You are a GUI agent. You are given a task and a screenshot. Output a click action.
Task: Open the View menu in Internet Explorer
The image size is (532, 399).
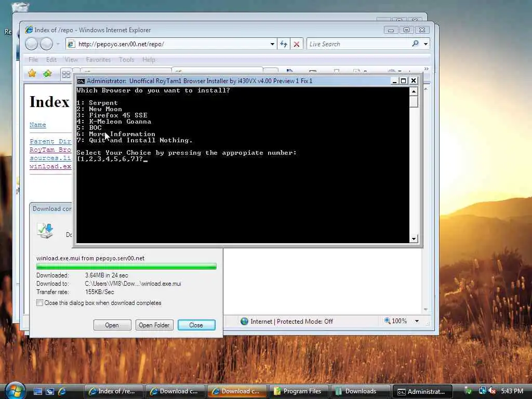[71, 60]
